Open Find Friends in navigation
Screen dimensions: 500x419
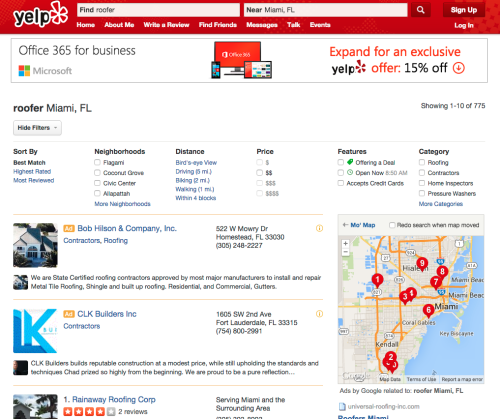pos(218,25)
